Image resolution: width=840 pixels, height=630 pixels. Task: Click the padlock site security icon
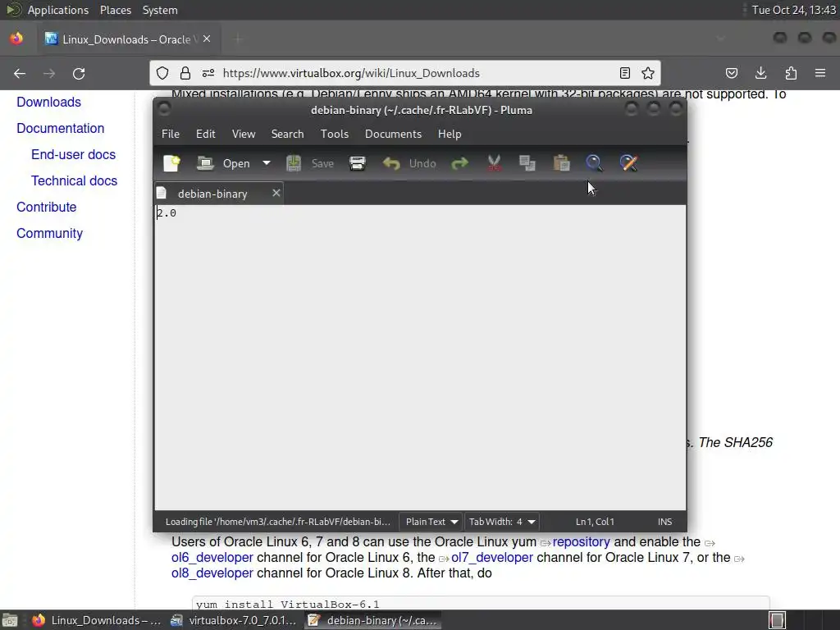[185, 73]
